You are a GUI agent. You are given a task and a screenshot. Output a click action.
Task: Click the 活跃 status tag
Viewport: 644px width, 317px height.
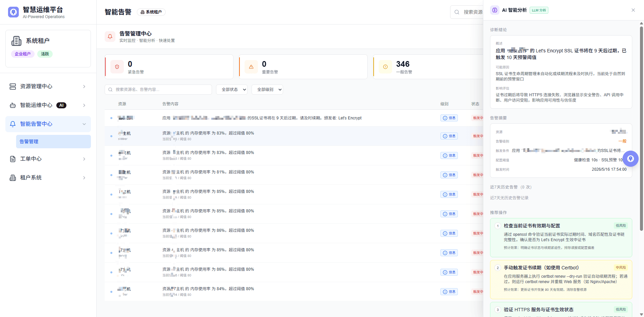[45, 54]
